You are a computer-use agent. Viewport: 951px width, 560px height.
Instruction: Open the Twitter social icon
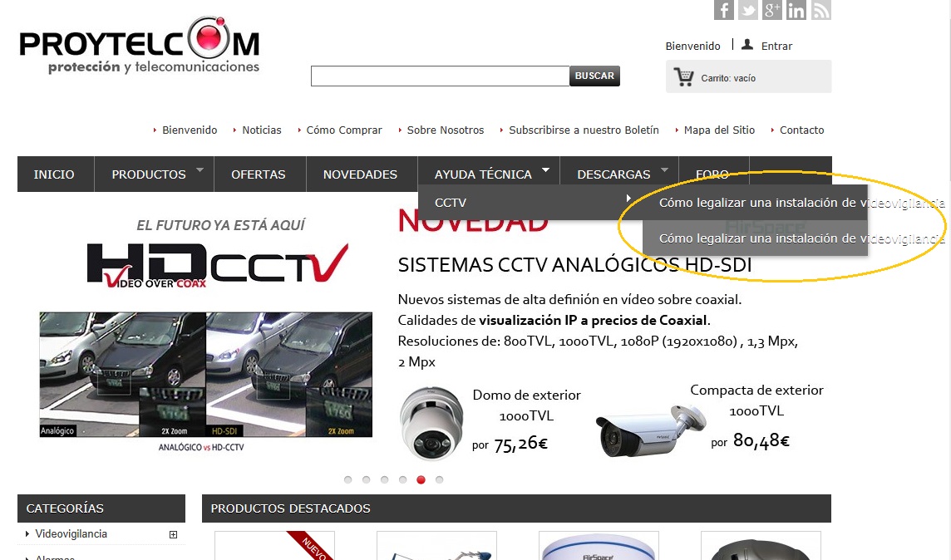point(748,10)
